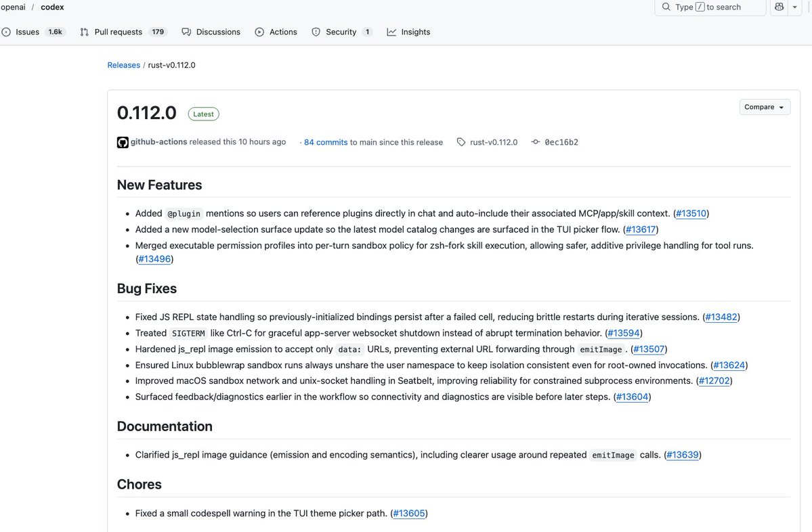Click the Discussions speech bubble icon
The image size is (812, 532).
(186, 32)
